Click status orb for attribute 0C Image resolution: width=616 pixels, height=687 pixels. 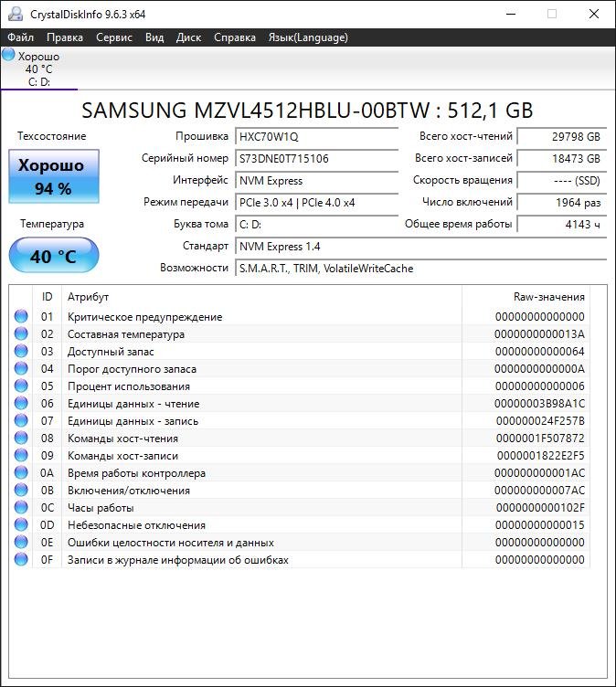(x=21, y=507)
